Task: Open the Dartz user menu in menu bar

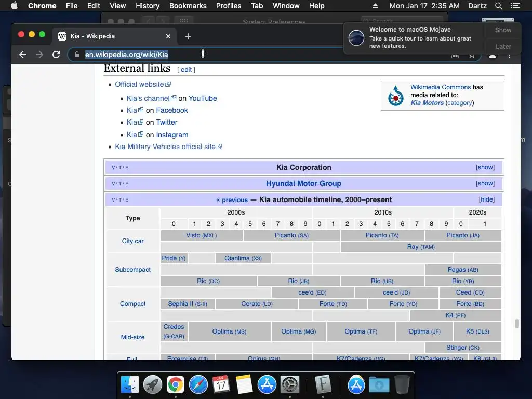Action: (477, 6)
